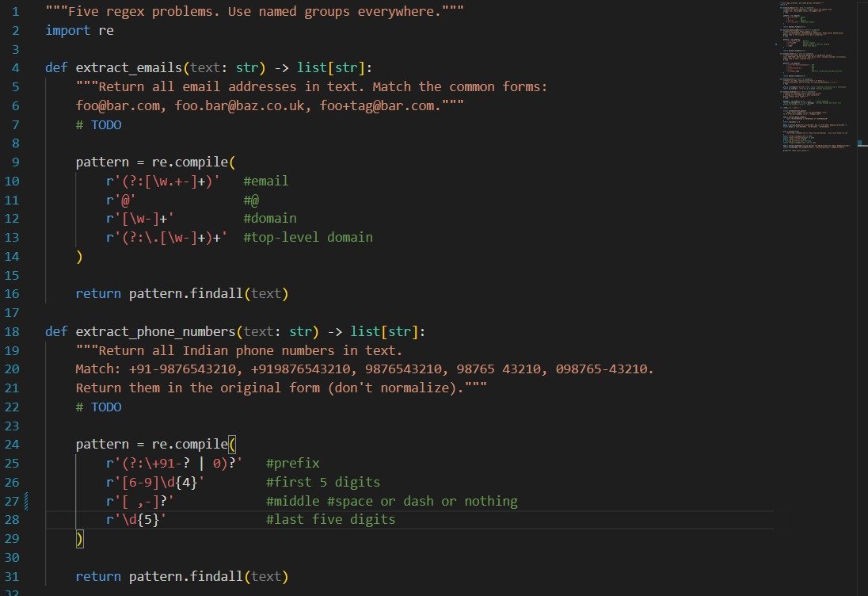Click the r'(?:\.[\w-]+)+' string on line 13

[x=166, y=237]
